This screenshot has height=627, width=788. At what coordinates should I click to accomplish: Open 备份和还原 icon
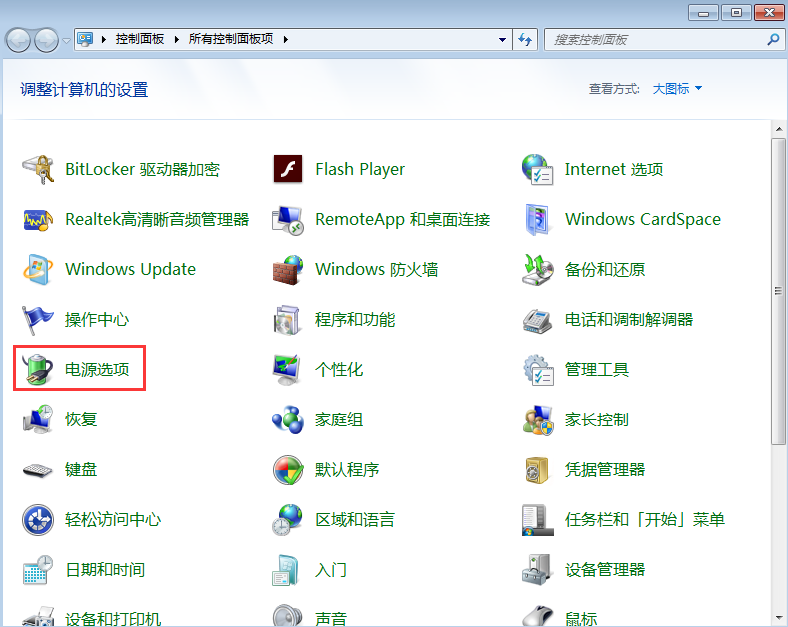[x=538, y=269]
